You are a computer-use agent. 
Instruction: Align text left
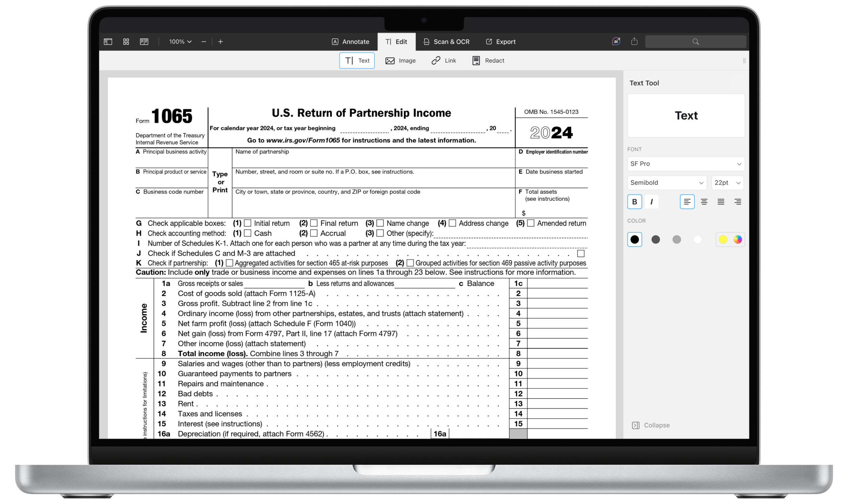pyautogui.click(x=687, y=202)
